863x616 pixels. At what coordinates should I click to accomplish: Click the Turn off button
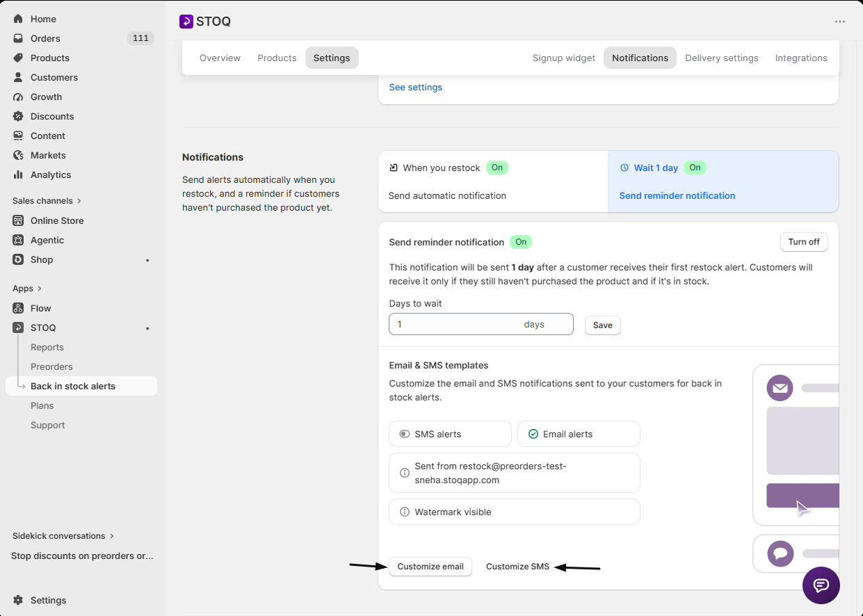point(804,242)
